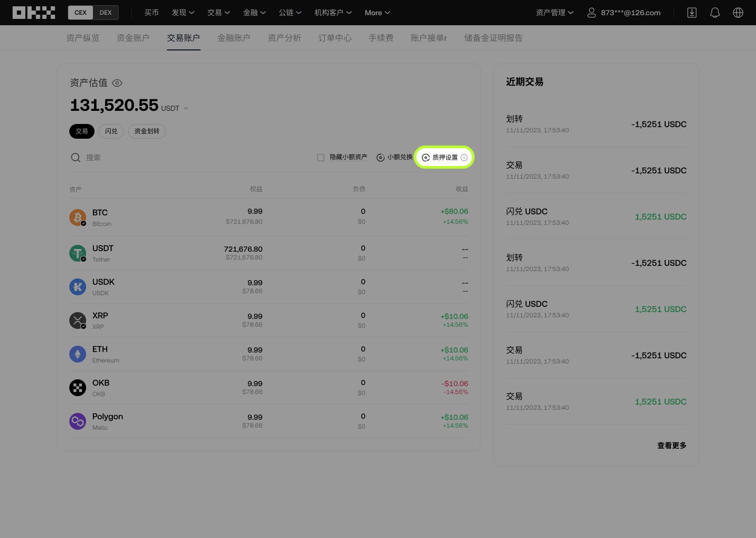Expand the More menu

377,13
